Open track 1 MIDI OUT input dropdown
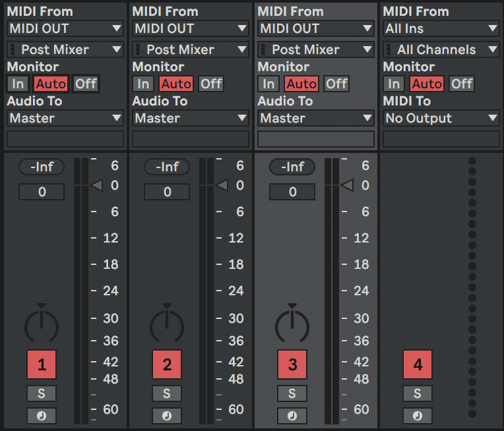 click(x=65, y=28)
